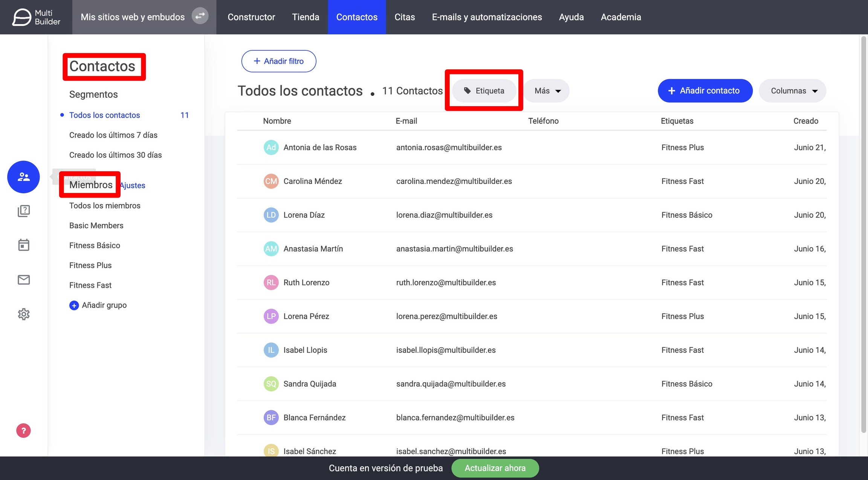
Task: Click the vertical page scrollbar
Action: pyautogui.click(x=863, y=234)
